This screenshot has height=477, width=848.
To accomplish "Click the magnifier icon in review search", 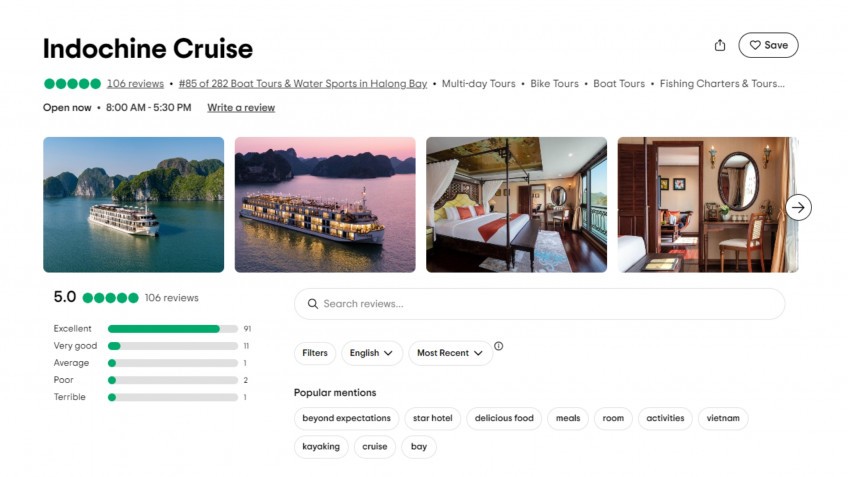I will tap(313, 304).
